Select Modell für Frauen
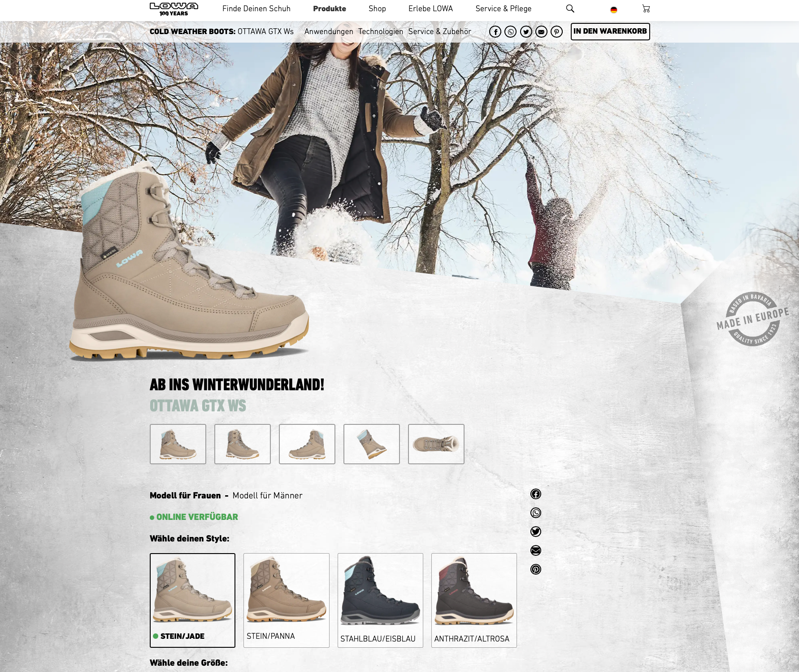The image size is (799, 672). (185, 495)
